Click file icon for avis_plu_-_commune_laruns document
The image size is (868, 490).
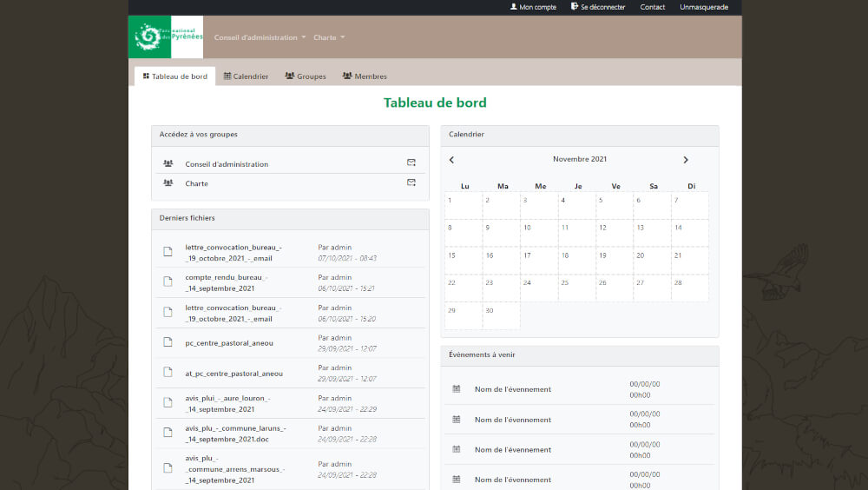click(168, 433)
